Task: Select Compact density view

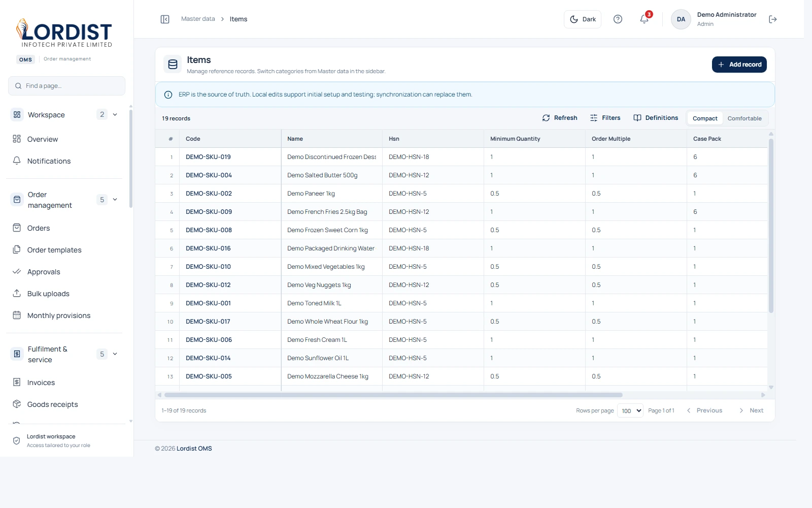Action: [x=705, y=118]
